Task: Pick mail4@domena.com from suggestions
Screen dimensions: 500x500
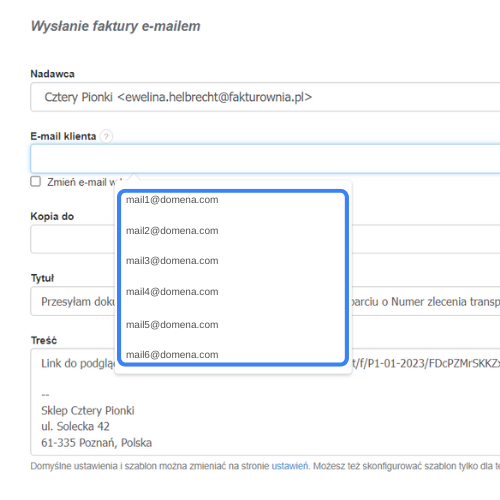Action: pos(172,292)
